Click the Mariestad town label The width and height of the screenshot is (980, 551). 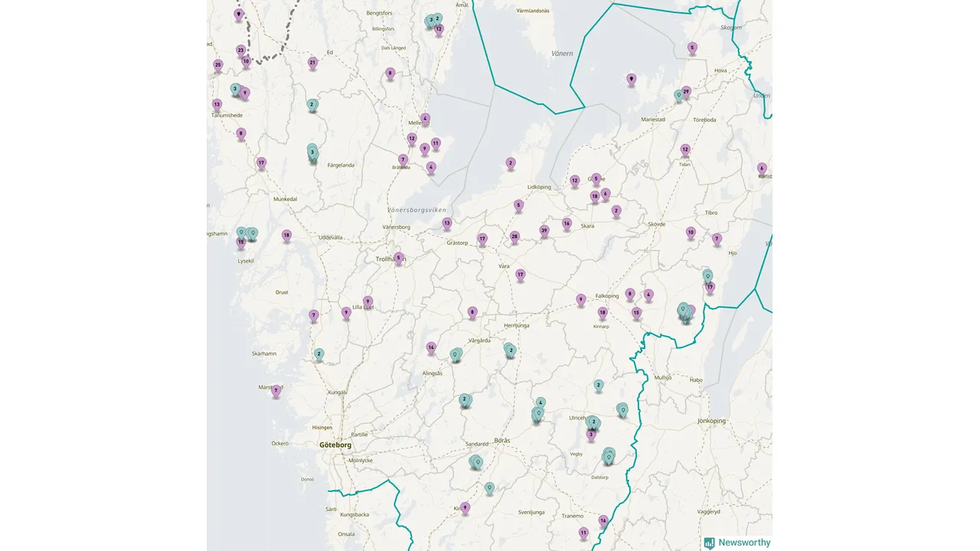[x=653, y=119]
